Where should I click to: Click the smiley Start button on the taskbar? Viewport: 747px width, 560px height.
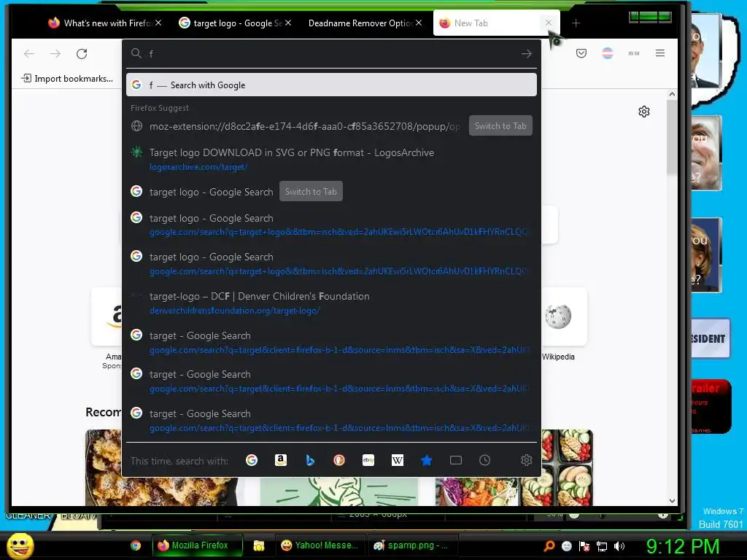pyautogui.click(x=20, y=545)
